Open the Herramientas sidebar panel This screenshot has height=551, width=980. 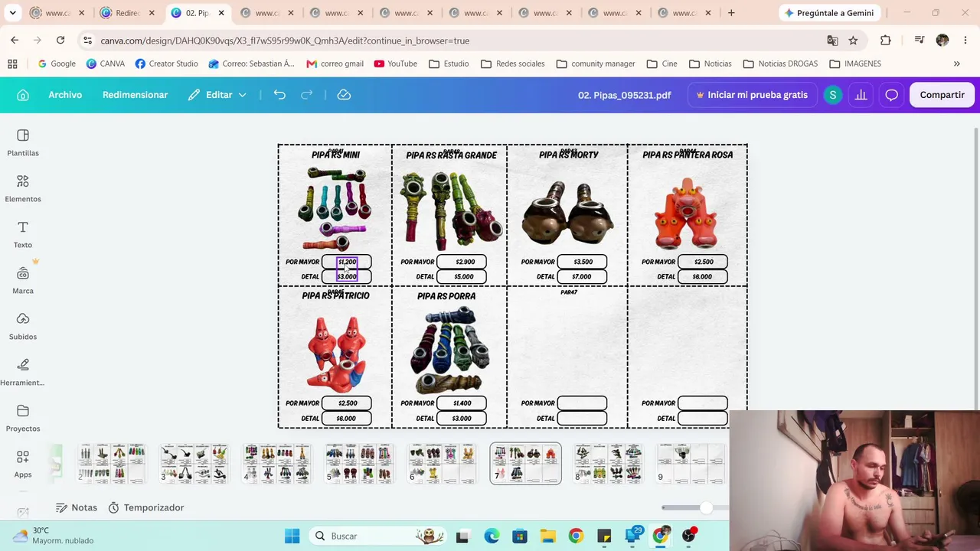(x=23, y=372)
